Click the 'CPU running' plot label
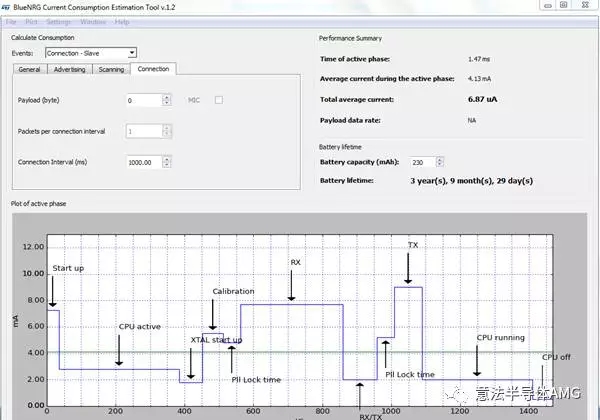This screenshot has height=420, width=600. (x=501, y=338)
